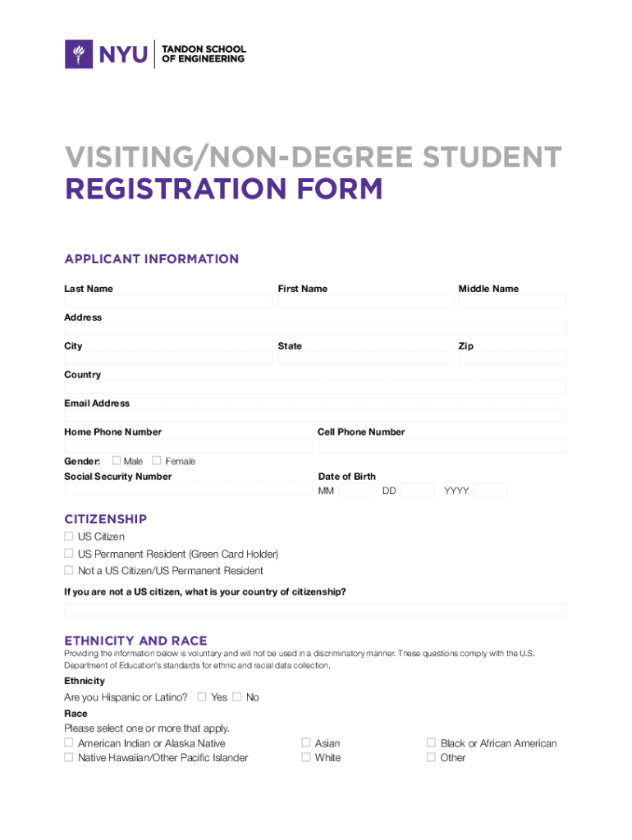
Task: Click the NYU torch logo icon
Action: click(x=79, y=55)
